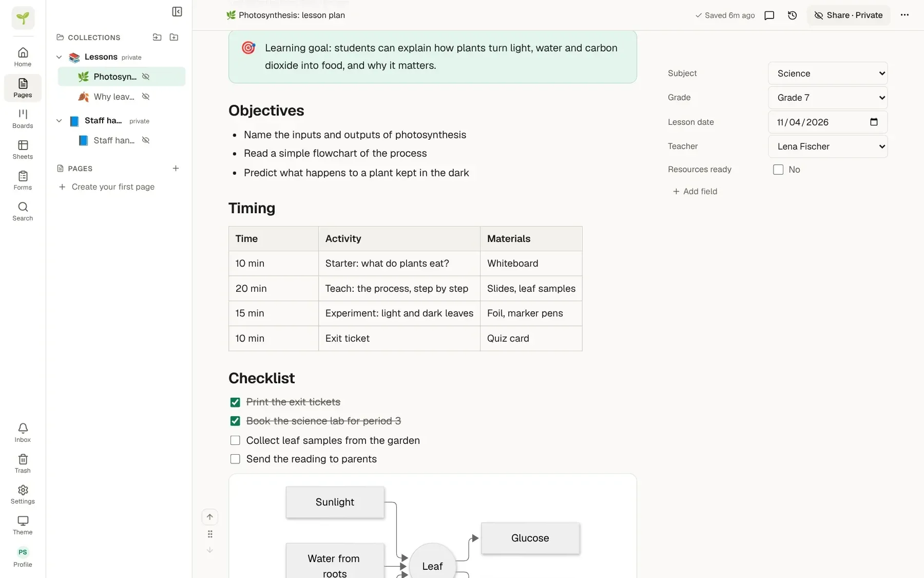Click the Share · Private button
This screenshot has height=578, width=924.
coord(849,15)
